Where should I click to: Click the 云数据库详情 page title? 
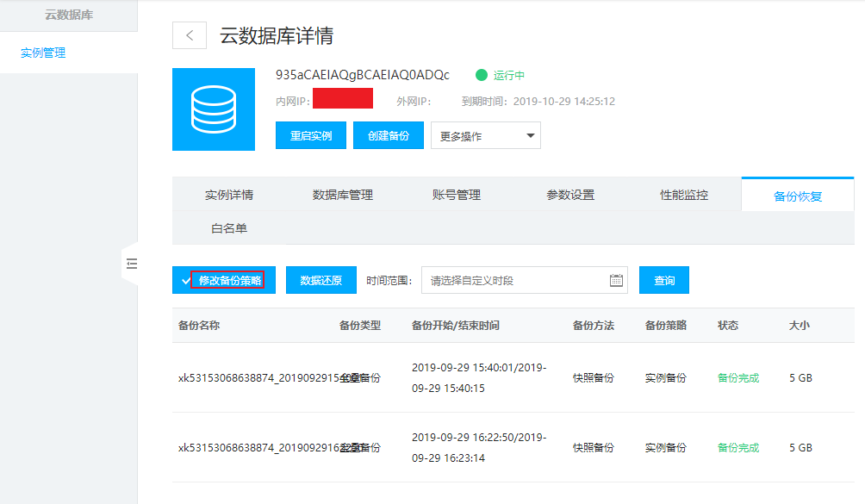pos(277,36)
